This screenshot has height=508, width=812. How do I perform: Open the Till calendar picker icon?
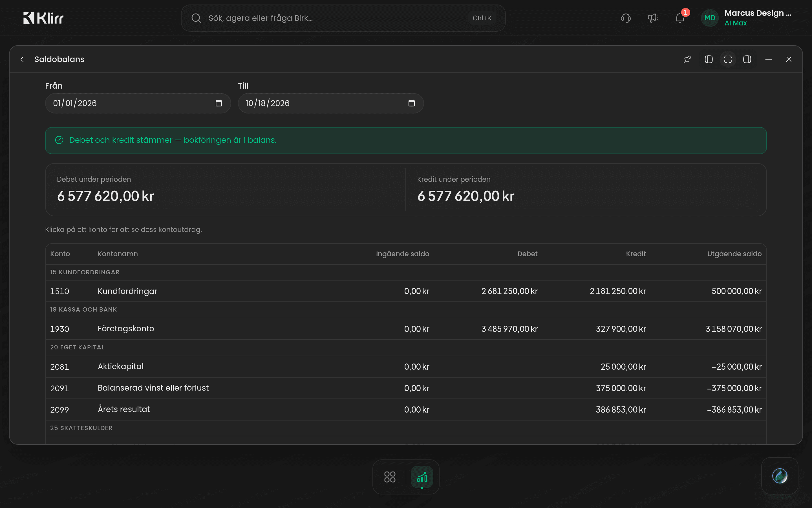[x=412, y=103]
